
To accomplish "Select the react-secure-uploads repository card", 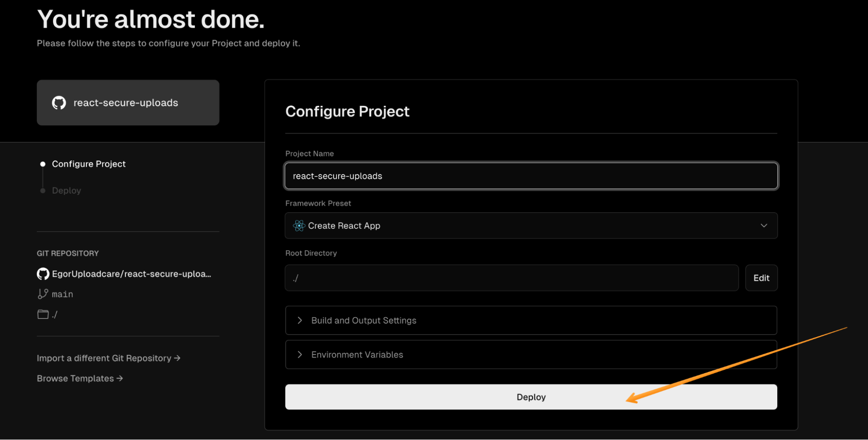I will 128,102.
